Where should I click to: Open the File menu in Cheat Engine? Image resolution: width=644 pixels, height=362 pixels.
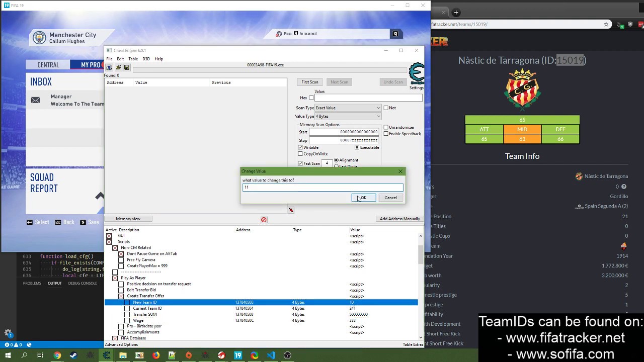point(109,59)
